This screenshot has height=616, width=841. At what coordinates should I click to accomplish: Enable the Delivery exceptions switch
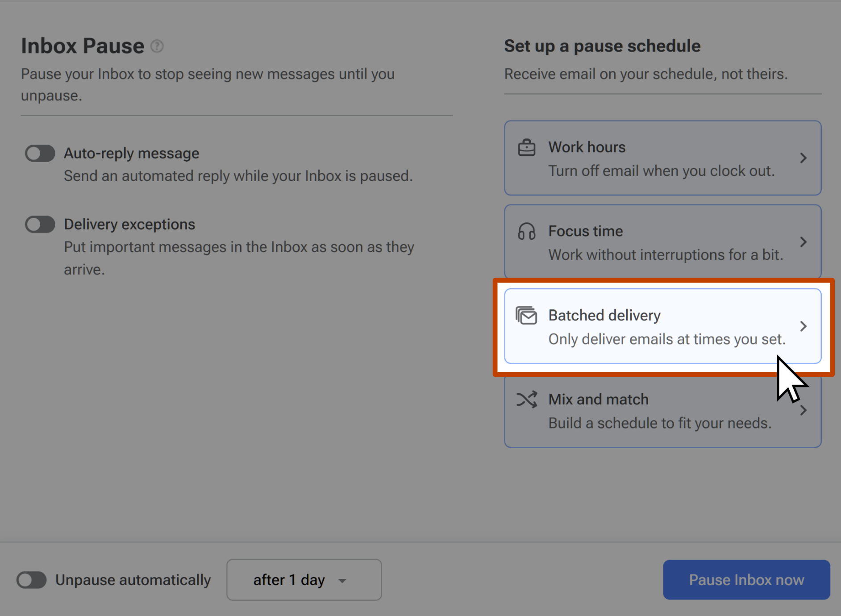(x=40, y=225)
